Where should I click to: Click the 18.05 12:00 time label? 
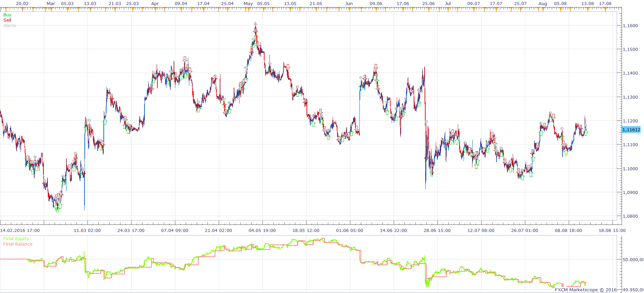pos(306,231)
